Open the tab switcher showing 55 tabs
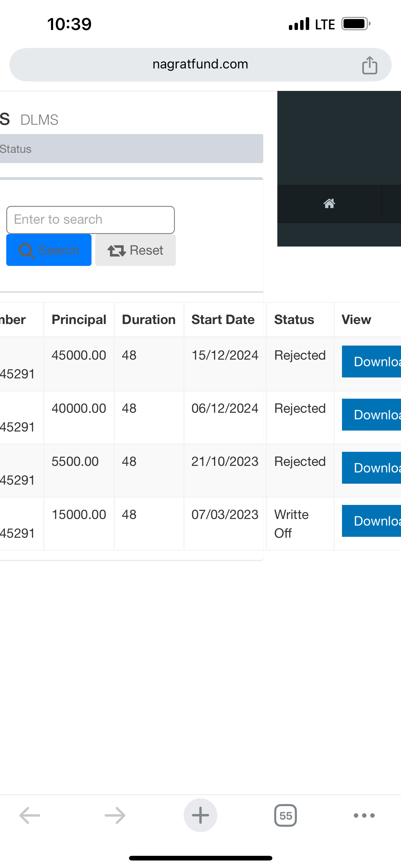Screen dimensions: 401x868 (285, 816)
